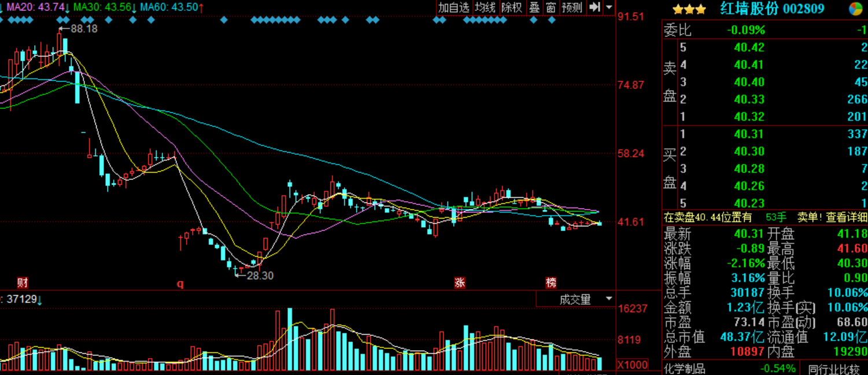
Task: Select the 预测 forecast tab
Action: click(x=572, y=8)
